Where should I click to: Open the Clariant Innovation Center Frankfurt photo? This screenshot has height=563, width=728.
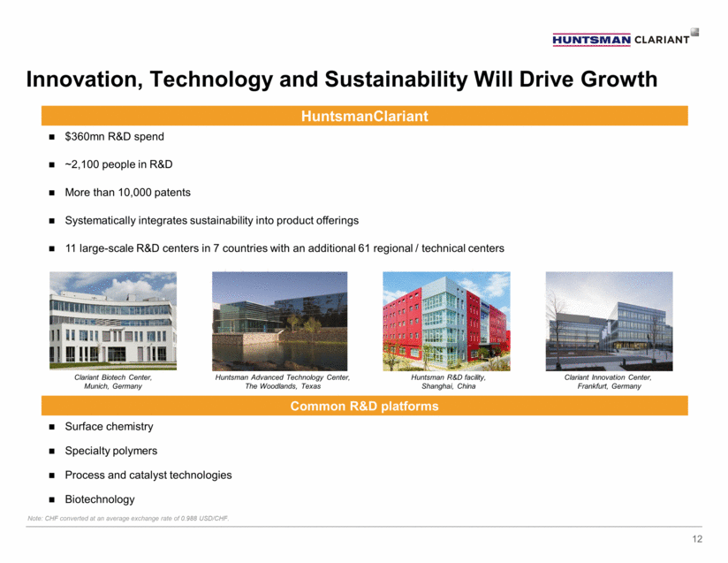coord(609,321)
